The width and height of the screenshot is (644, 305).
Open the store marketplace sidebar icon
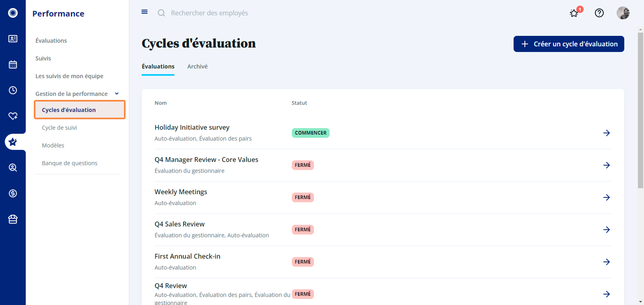pos(13,219)
